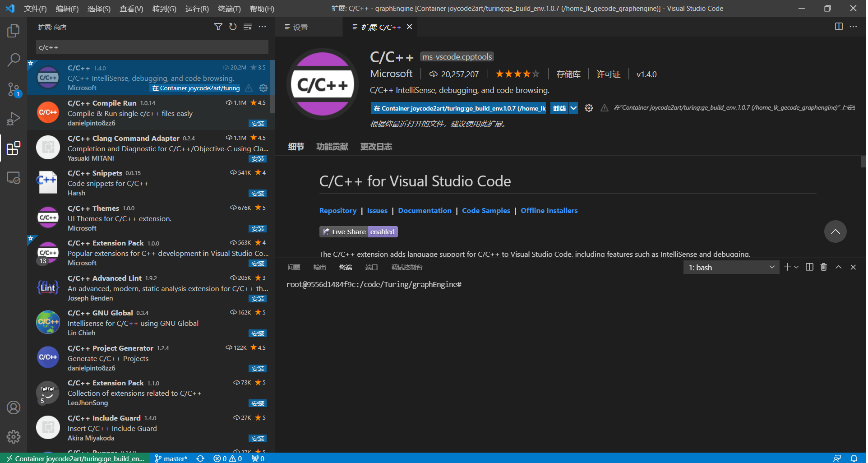Expand the new terminal launch profile dropdown
The width and height of the screenshot is (868, 463).
(796, 267)
